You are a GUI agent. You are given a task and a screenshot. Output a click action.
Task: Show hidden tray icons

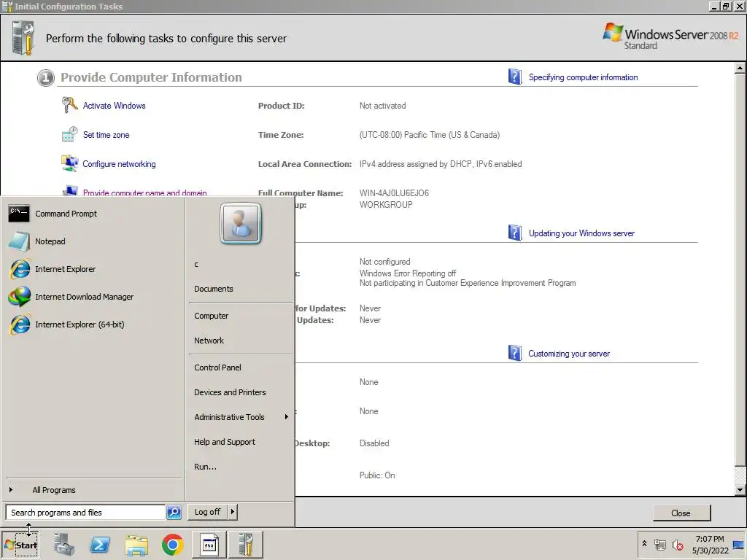pos(644,544)
